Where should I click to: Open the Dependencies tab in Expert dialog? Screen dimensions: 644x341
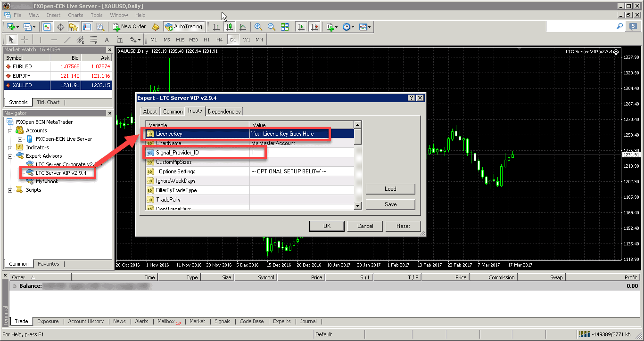[x=224, y=112]
